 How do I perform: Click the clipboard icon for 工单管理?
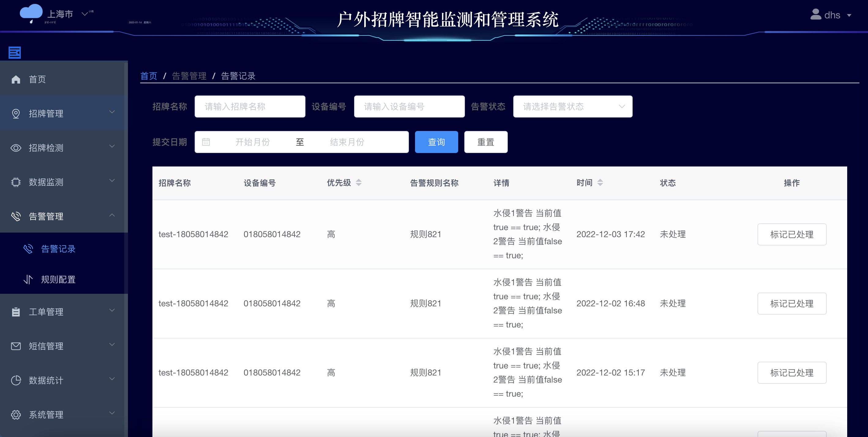point(16,312)
